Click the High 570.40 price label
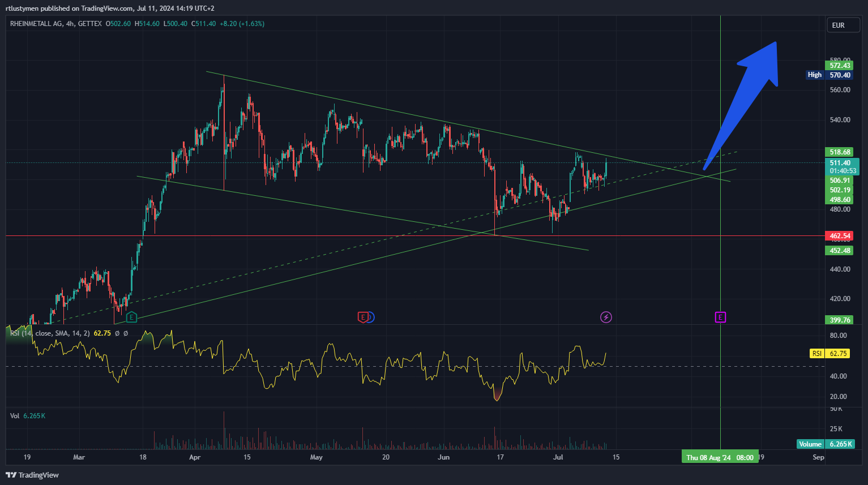 (829, 75)
